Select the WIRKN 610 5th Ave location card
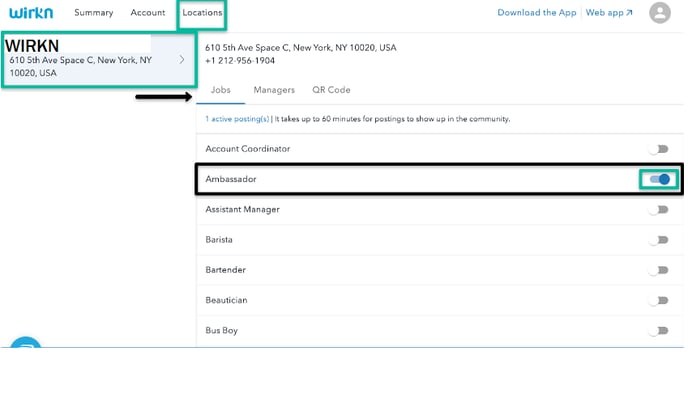Image resolution: width=688 pixels, height=398 pixels. (x=99, y=60)
